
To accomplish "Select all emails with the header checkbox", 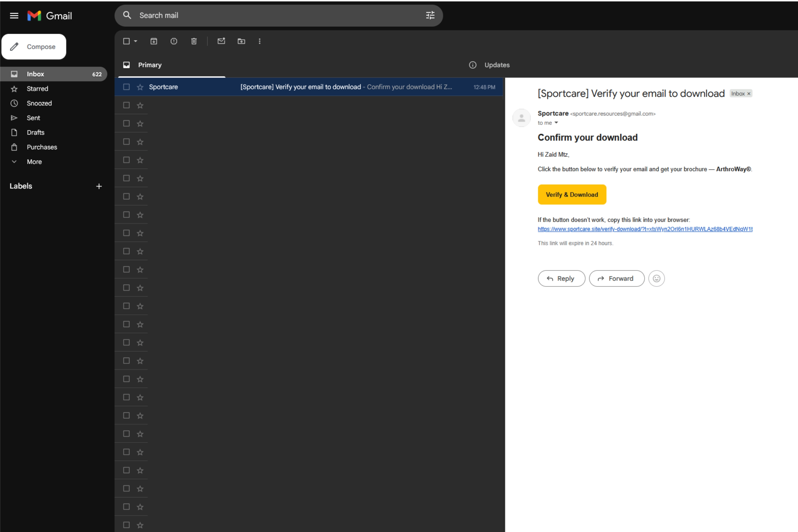I will pyautogui.click(x=126, y=41).
